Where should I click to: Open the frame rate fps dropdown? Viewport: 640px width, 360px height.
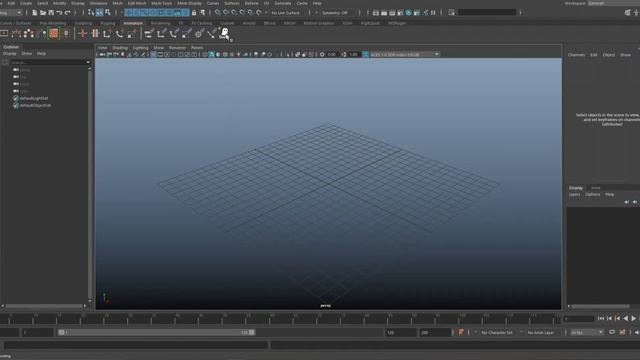(x=587, y=333)
